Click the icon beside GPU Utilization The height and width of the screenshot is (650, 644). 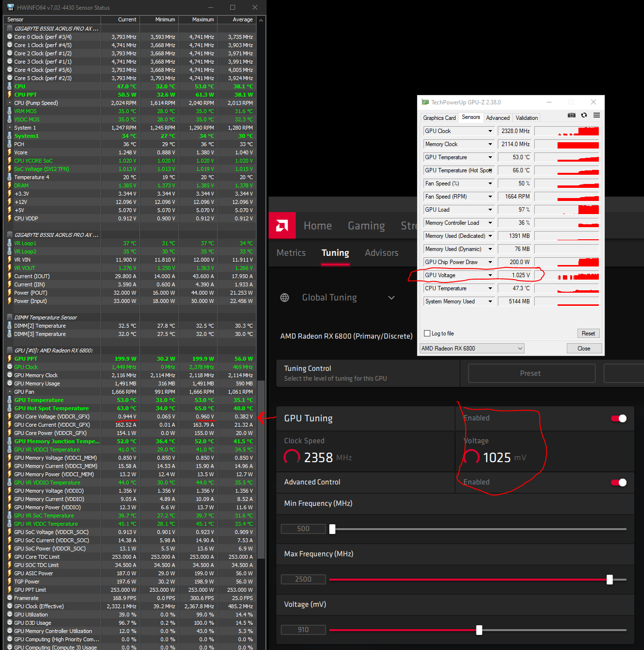(10, 615)
